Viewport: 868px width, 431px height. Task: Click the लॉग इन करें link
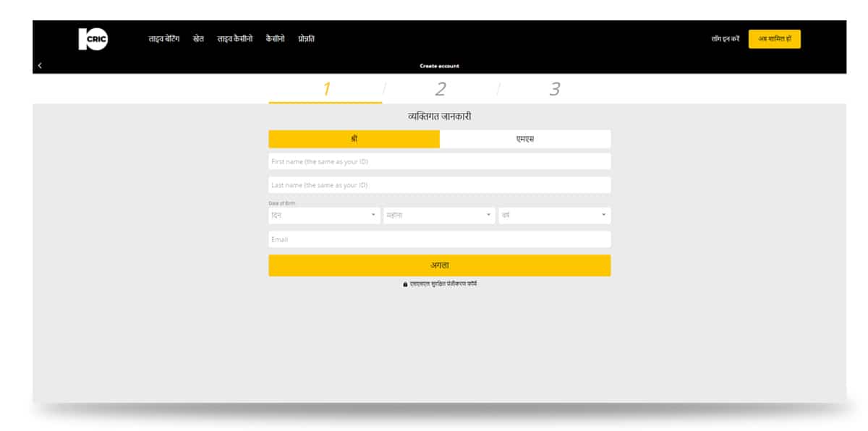[x=726, y=39]
